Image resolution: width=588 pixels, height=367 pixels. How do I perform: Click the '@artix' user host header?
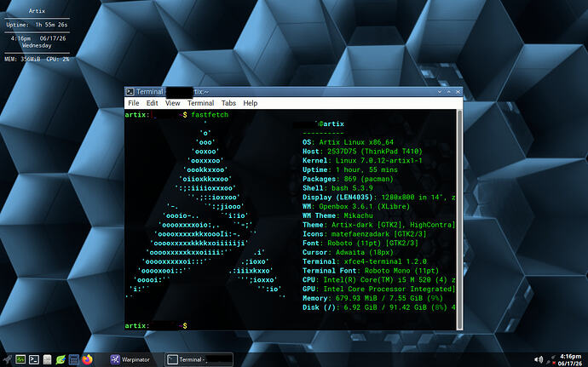[331, 124]
